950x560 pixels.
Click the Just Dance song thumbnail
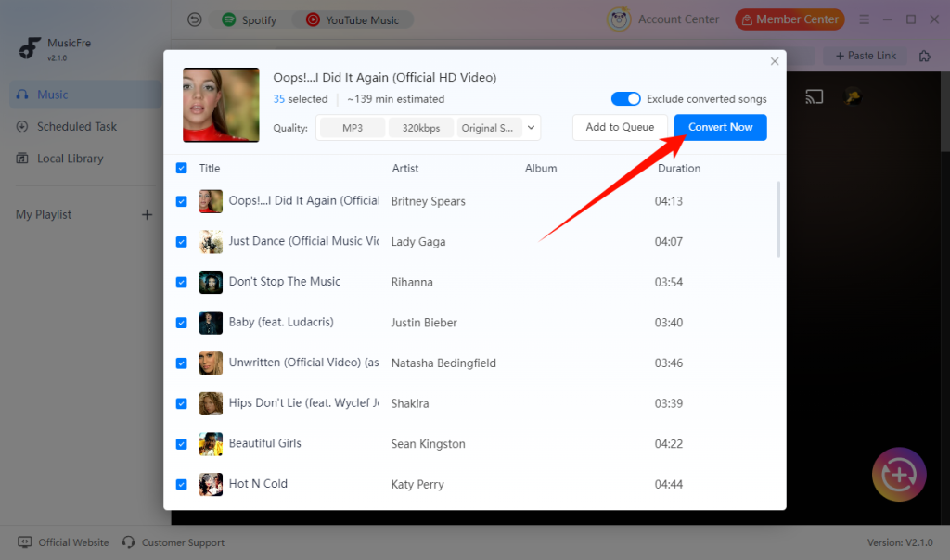coord(211,242)
